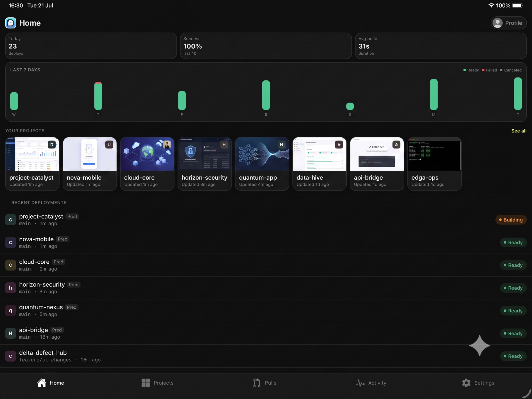Select Wednesday's bar in the chart
This screenshot has width=532, height=399.
(14, 101)
